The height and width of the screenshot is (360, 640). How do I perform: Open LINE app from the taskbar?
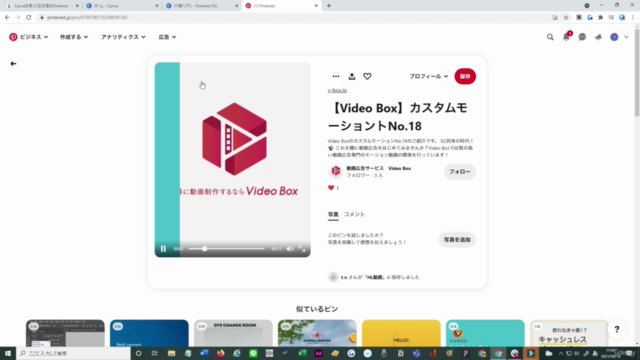(253, 353)
